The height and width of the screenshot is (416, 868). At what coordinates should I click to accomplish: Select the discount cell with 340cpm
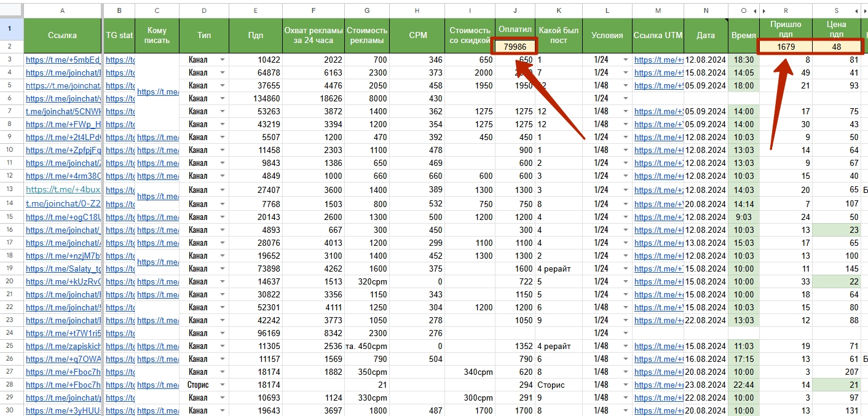click(x=470, y=372)
